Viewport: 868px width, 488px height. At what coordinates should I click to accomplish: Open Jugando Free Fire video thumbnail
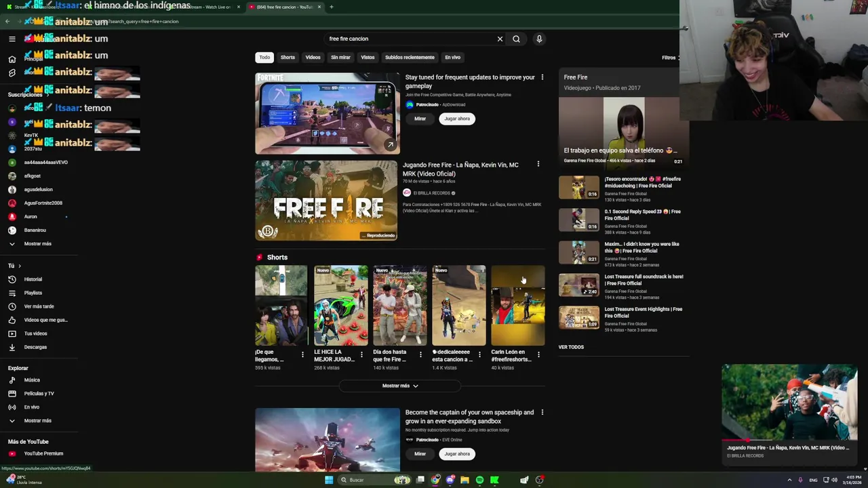coord(326,201)
